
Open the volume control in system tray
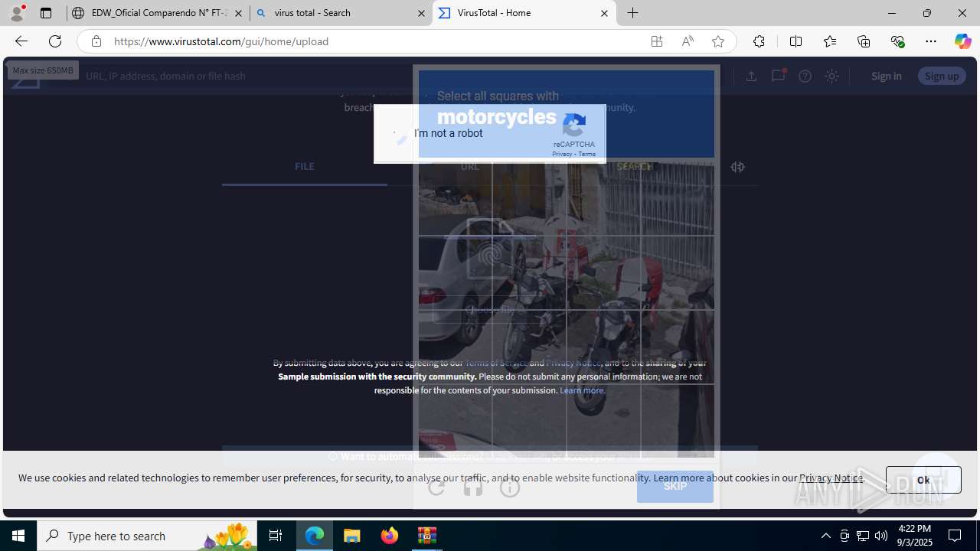(x=881, y=536)
